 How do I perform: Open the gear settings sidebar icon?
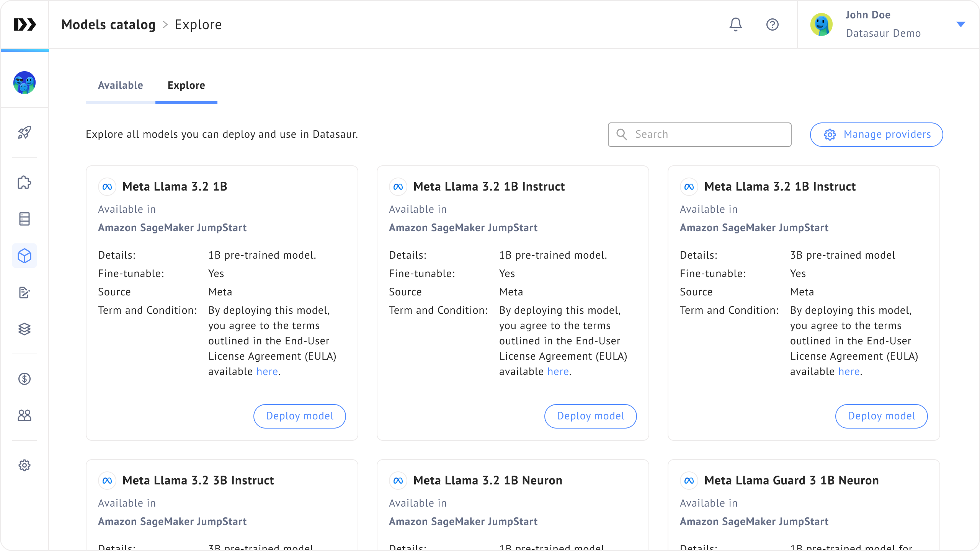pos(24,465)
